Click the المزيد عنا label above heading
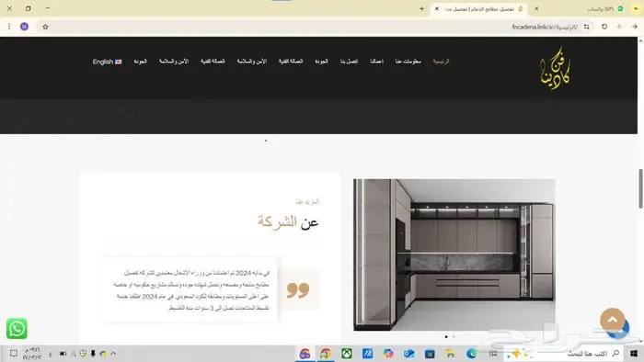644x362 pixels. [307, 201]
